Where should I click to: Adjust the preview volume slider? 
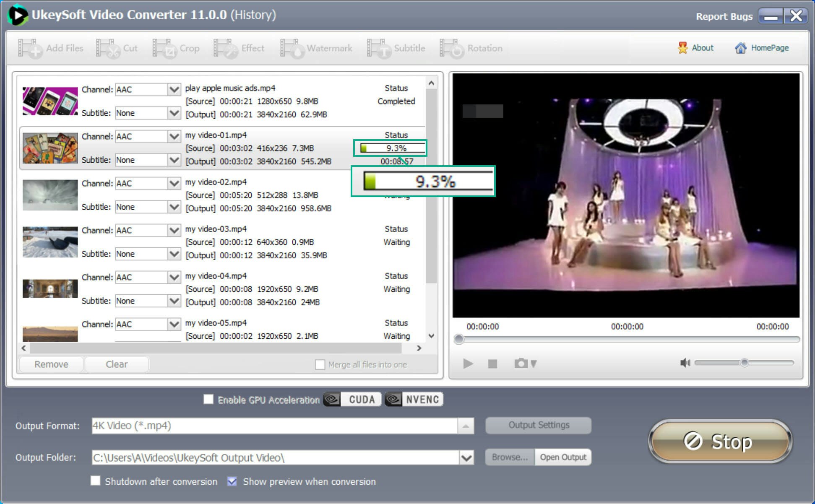pos(744,363)
